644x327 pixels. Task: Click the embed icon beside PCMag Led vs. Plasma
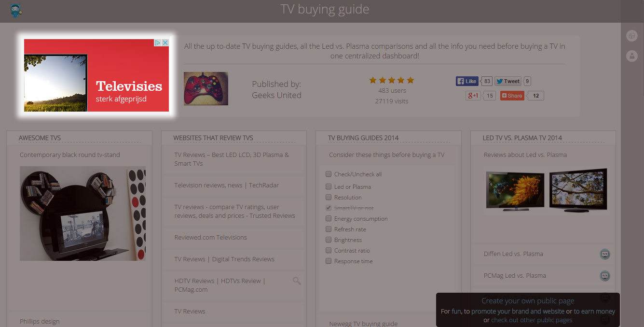(604, 276)
